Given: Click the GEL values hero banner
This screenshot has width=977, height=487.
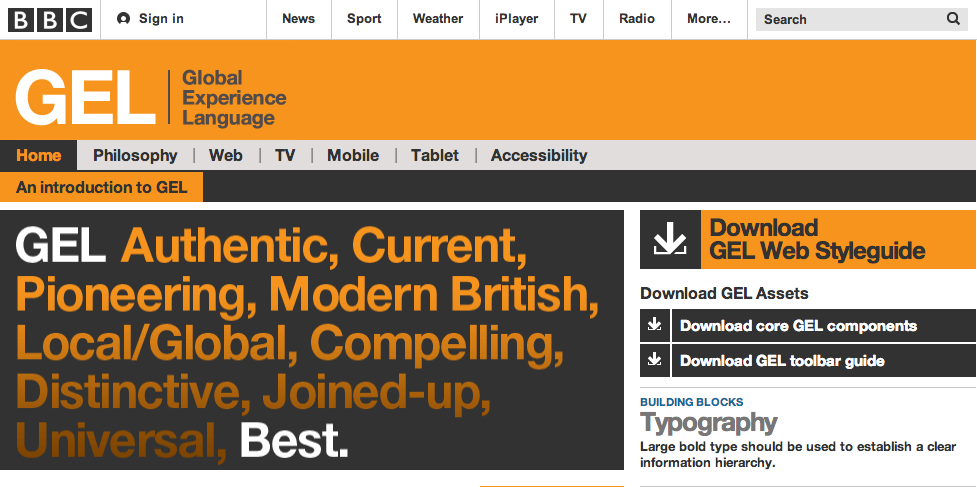Looking at the screenshot, I should (x=312, y=340).
